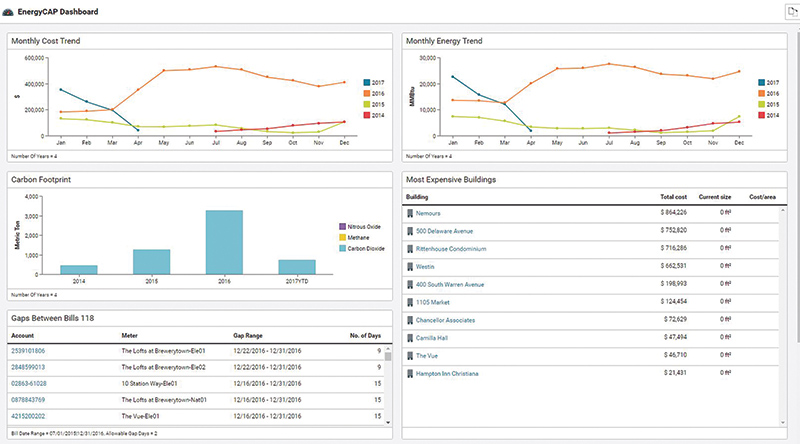Click the Methane legend swatch

coord(342,238)
